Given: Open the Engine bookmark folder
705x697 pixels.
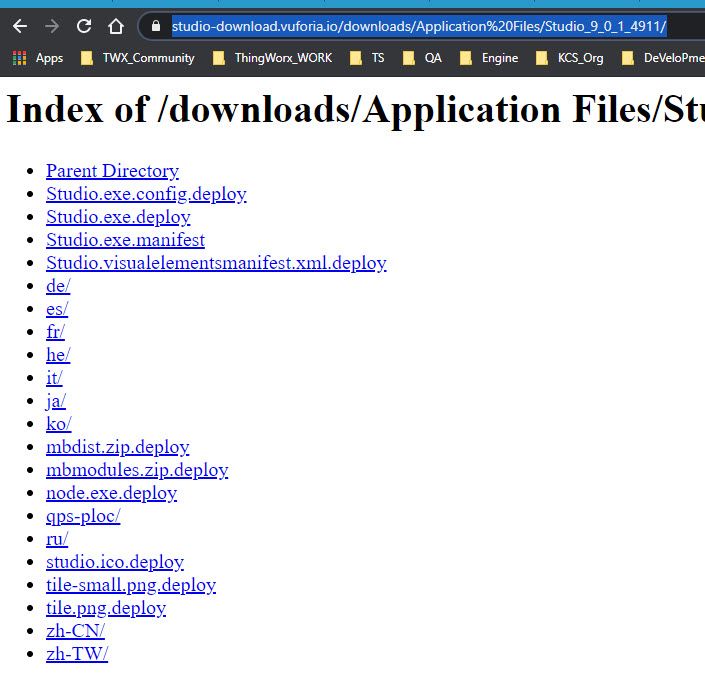Looking at the screenshot, I should [x=489, y=58].
